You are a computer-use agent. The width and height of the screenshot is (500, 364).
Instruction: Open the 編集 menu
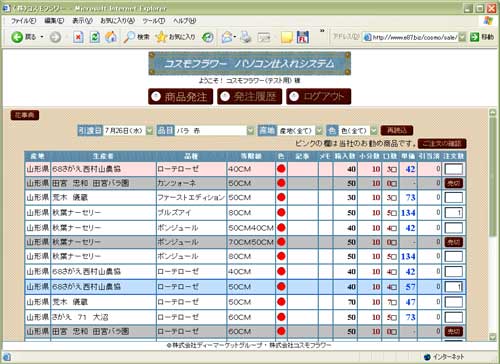coord(54,21)
